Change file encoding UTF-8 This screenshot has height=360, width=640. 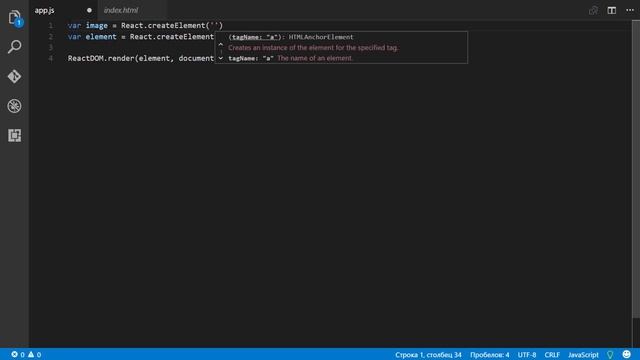[527, 355]
